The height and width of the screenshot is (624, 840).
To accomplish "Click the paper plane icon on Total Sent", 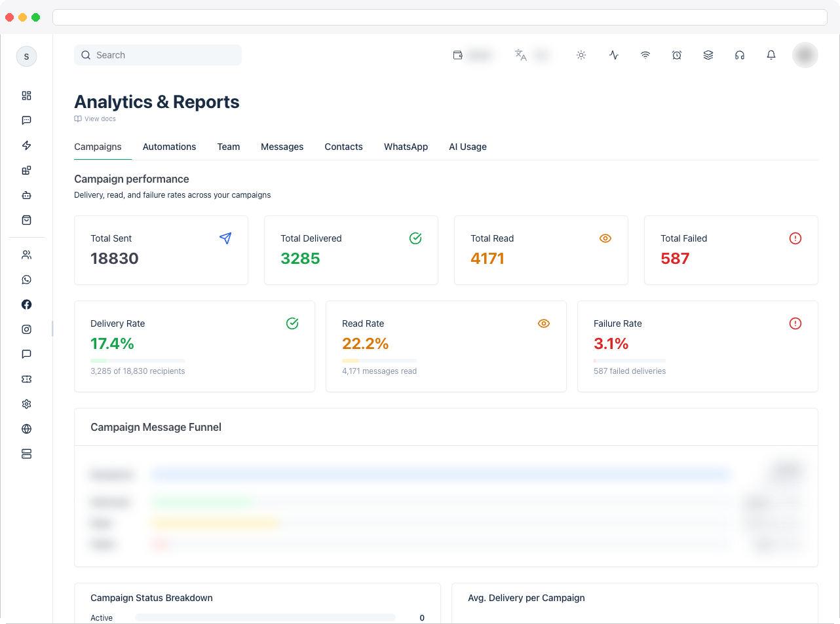I will (225, 238).
